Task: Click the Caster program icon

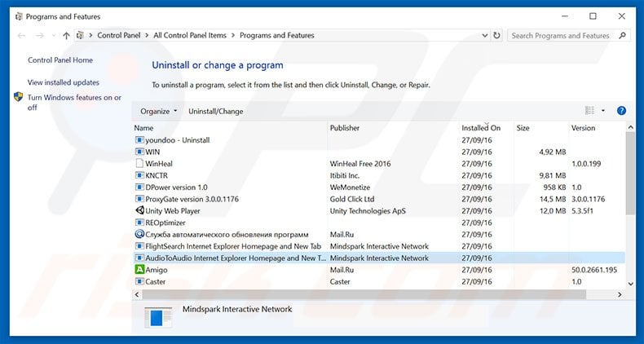Action: 139,281
